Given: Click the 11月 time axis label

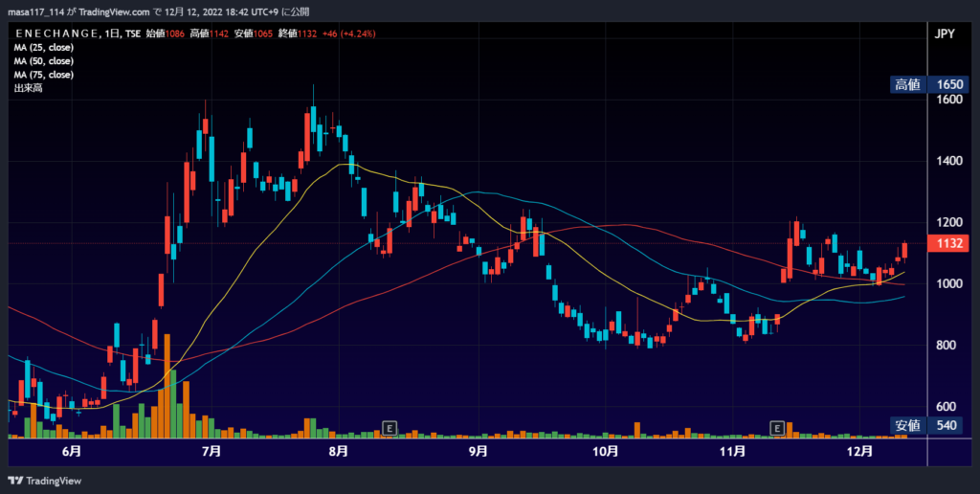Looking at the screenshot, I should (732, 452).
